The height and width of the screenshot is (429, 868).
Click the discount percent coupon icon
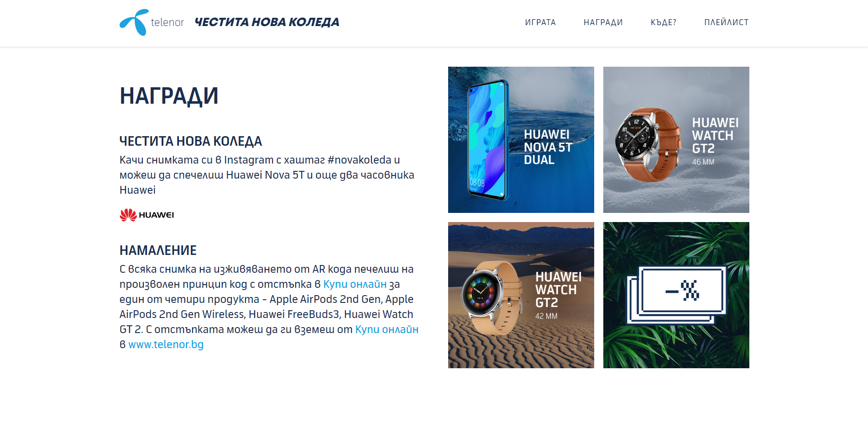point(676,295)
